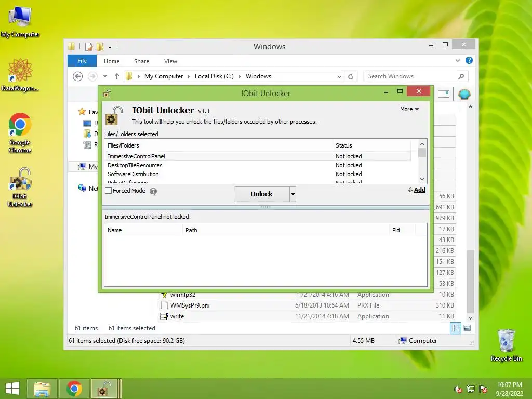Click the Explorer refresh icon
The image size is (532, 399).
pos(351,77)
